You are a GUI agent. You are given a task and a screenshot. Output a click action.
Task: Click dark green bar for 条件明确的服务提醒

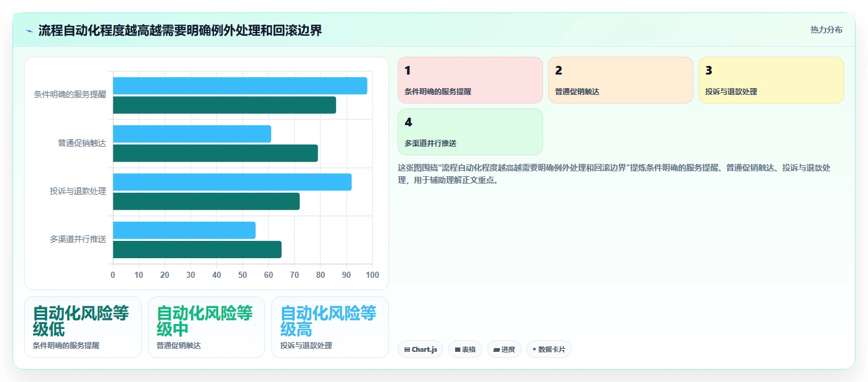point(224,105)
